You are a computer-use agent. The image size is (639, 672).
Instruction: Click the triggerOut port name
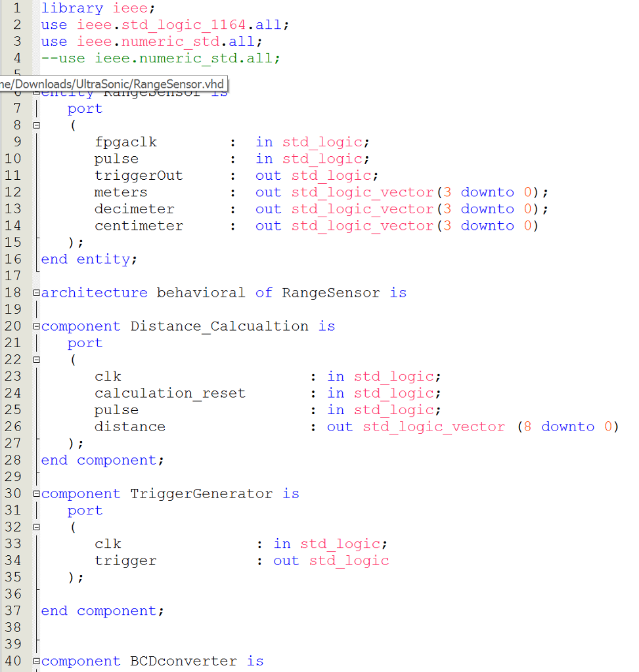139,175
